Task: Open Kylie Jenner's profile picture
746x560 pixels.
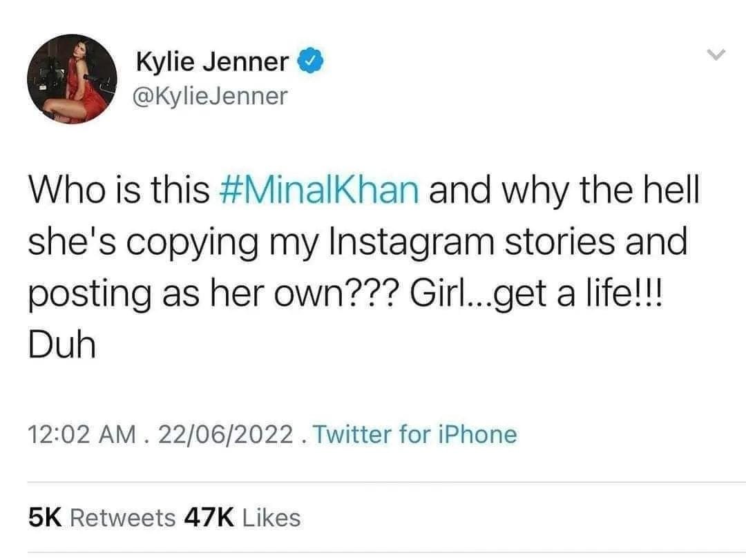Action: (73, 79)
